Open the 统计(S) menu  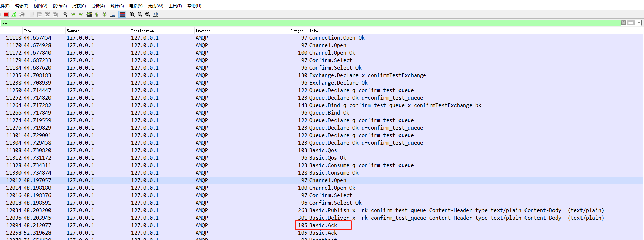coord(117,6)
